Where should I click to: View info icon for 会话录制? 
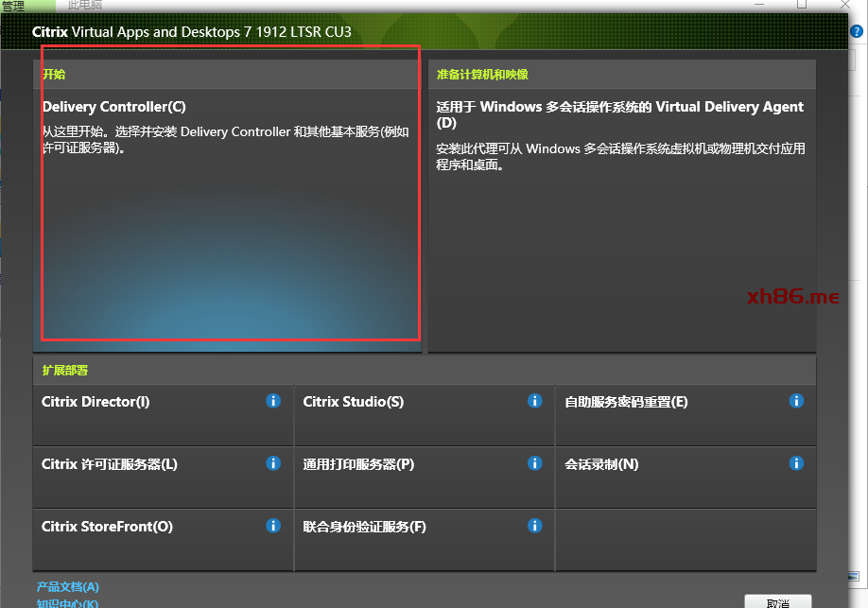[x=796, y=463]
